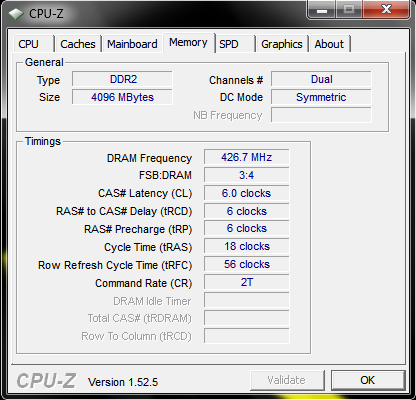The width and height of the screenshot is (416, 400).
Task: Click the CPU-Z logo at bottom left
Action: tap(47, 381)
